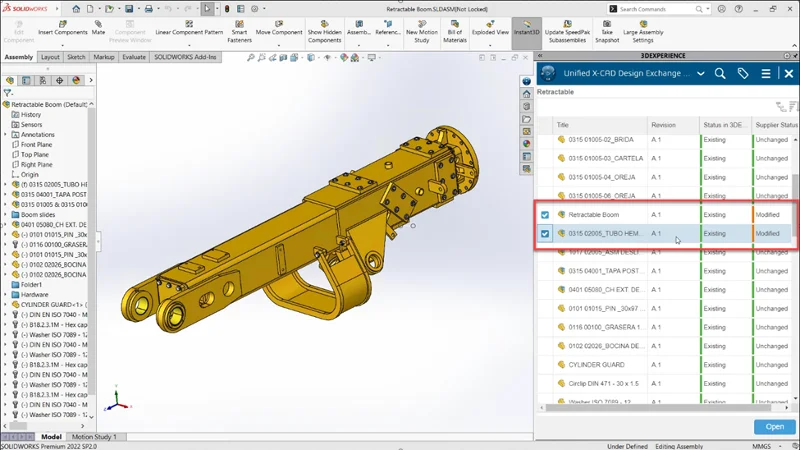Viewport: 800px width, 450px height.
Task: Click the Open button
Action: (774, 427)
